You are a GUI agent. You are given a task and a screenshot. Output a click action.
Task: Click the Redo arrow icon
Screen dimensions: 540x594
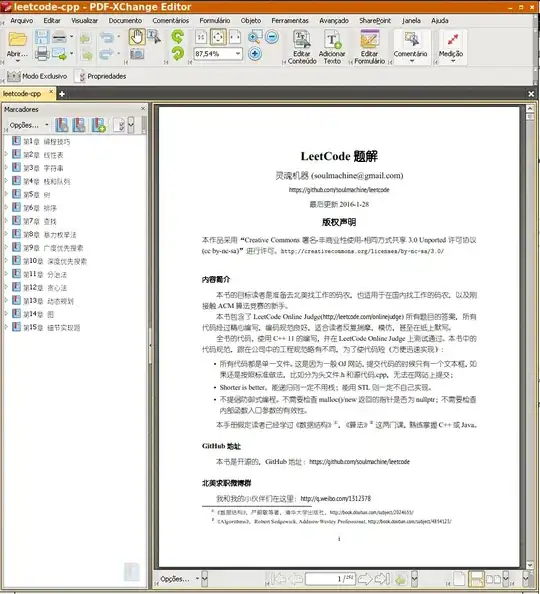107,54
